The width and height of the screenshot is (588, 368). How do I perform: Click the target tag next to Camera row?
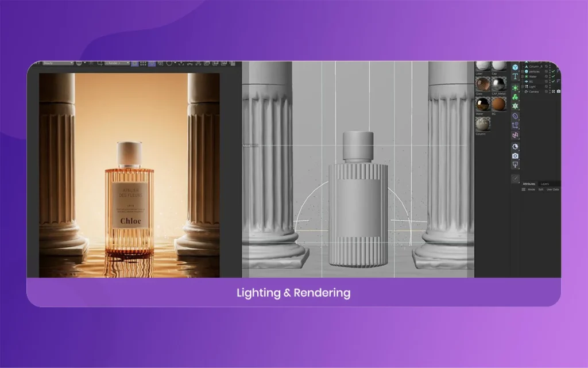(x=553, y=91)
